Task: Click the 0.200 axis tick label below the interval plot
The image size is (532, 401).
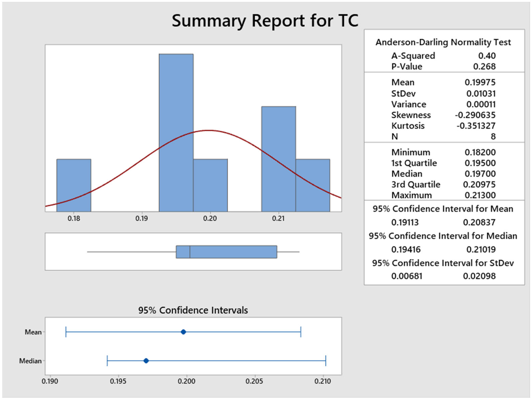Action: 186,381
